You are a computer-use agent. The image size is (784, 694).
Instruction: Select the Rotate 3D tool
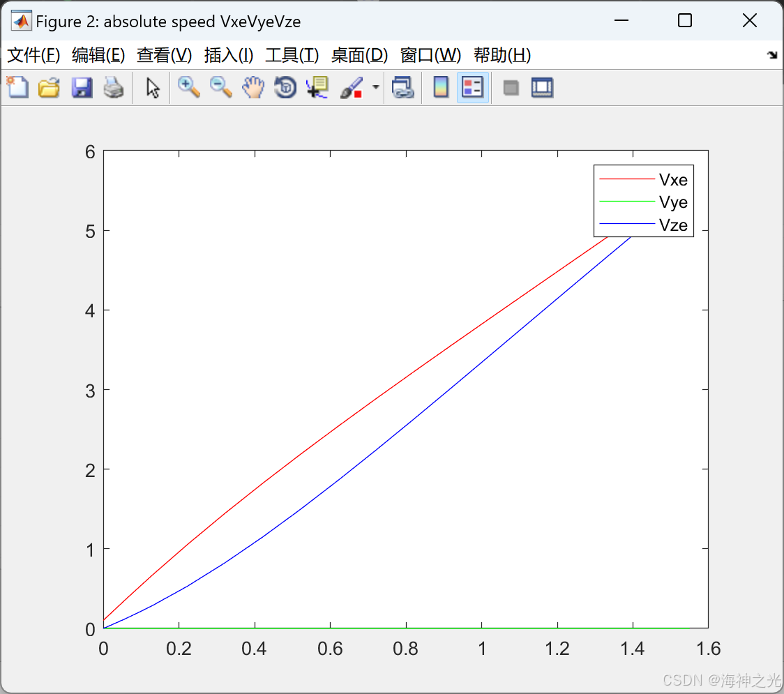point(285,87)
